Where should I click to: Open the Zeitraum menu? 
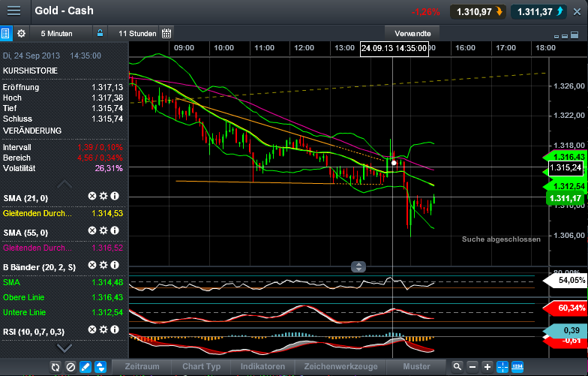(142, 366)
